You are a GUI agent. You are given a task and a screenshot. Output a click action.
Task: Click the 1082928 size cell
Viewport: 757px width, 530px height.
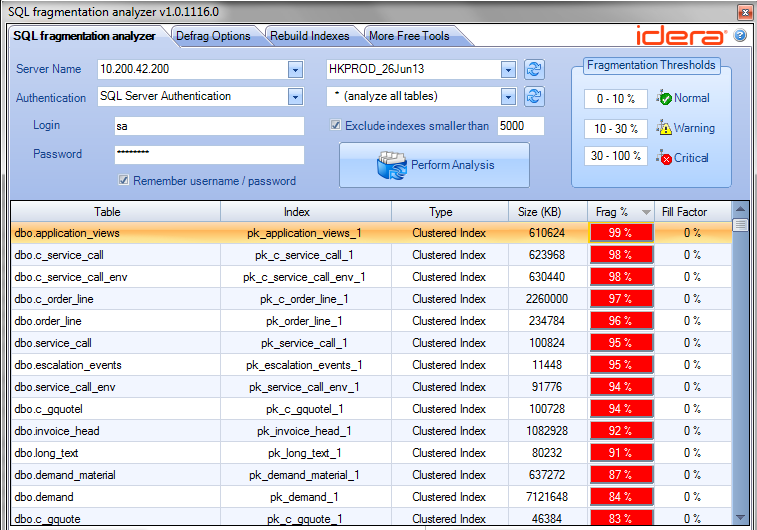pyautogui.click(x=547, y=431)
